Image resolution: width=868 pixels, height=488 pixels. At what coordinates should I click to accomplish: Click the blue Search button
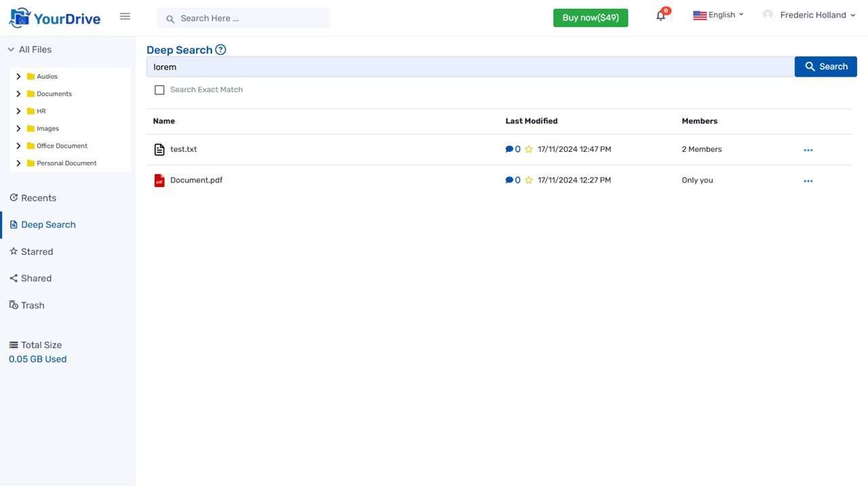(825, 66)
